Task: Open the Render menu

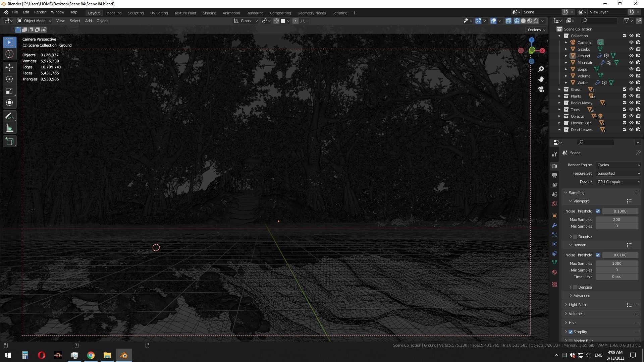Action: [x=40, y=12]
